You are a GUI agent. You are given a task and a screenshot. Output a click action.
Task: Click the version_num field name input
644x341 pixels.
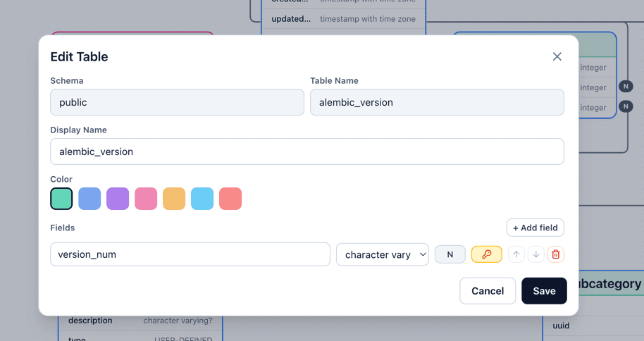190,254
